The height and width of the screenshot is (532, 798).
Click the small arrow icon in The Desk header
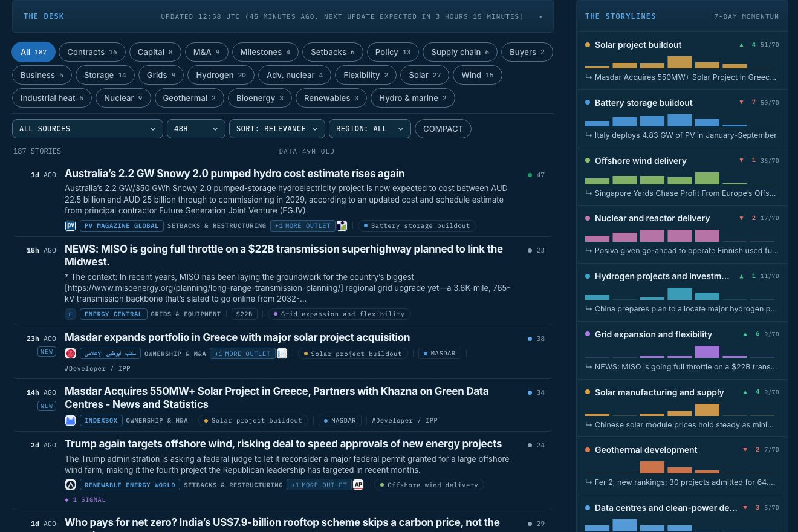(541, 16)
